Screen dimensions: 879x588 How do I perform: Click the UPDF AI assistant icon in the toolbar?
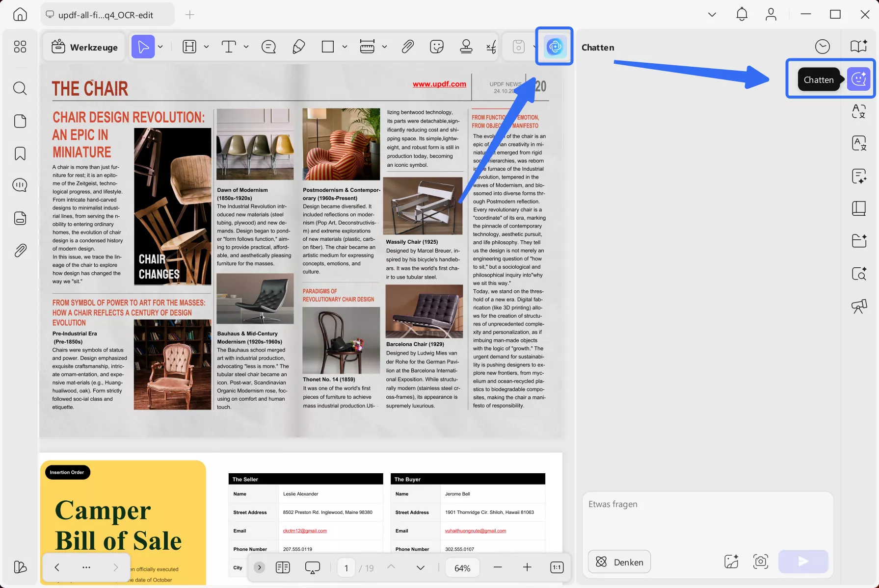pos(555,47)
